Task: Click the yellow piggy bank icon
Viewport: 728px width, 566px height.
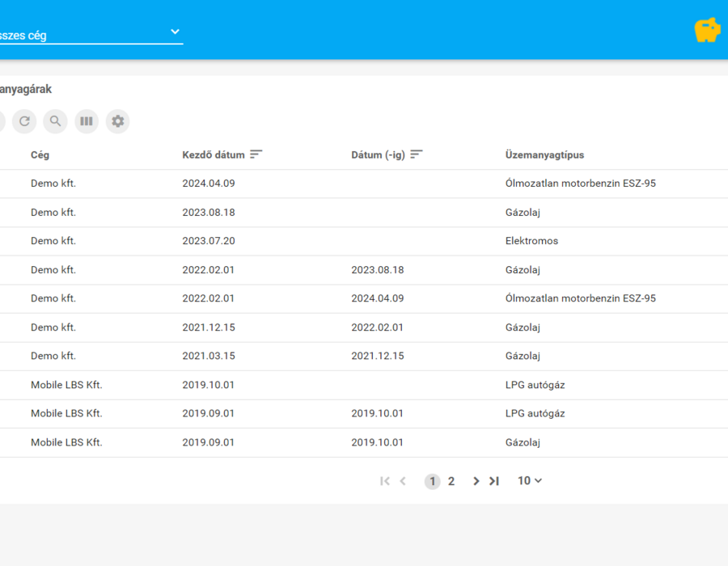Action: point(707,30)
